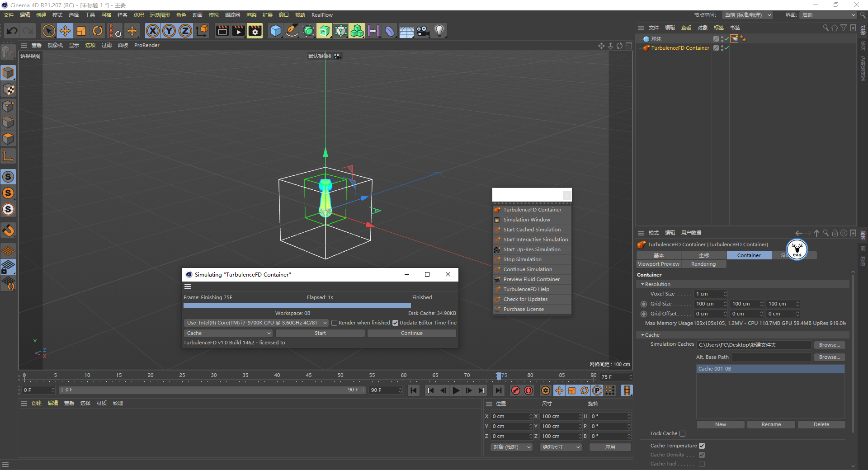Viewport: 868px width, 470px height.
Task: Collapse the Cache section
Action: [643, 335]
